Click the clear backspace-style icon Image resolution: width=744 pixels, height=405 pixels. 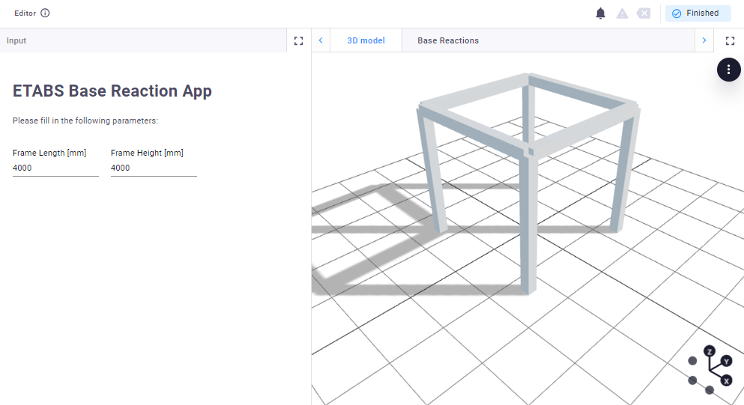pos(643,13)
